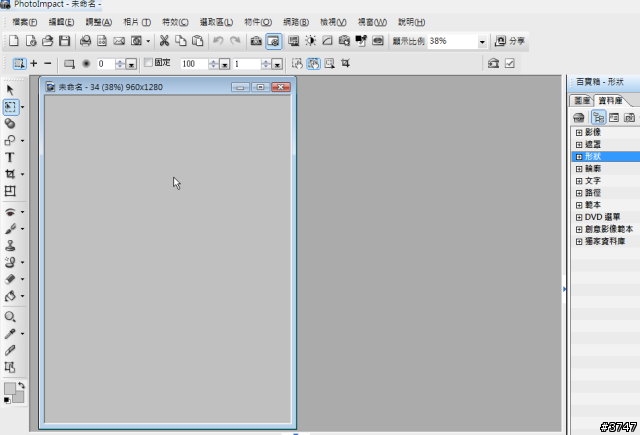The image size is (640, 435).
Task: Open the 說明(H) menu
Action: (x=411, y=22)
